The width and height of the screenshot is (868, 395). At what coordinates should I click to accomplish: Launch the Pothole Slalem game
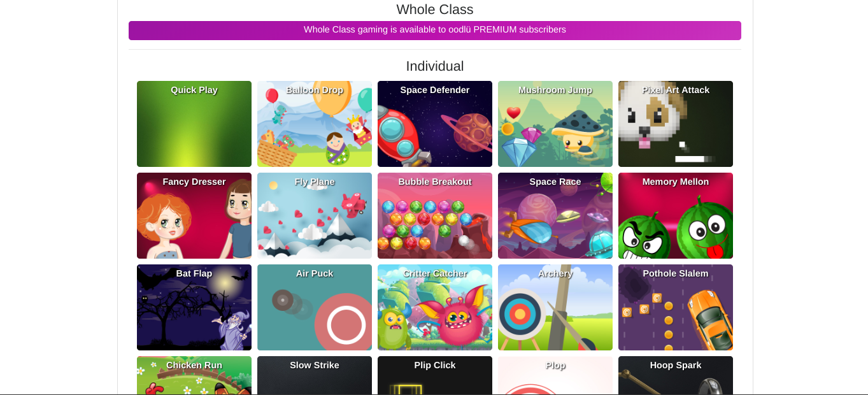point(676,307)
